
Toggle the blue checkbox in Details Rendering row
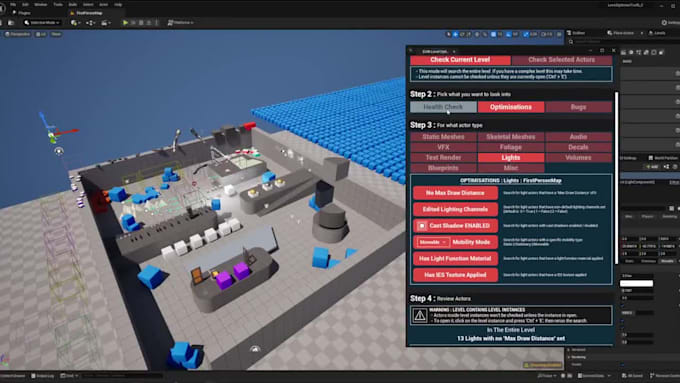[x=623, y=364]
